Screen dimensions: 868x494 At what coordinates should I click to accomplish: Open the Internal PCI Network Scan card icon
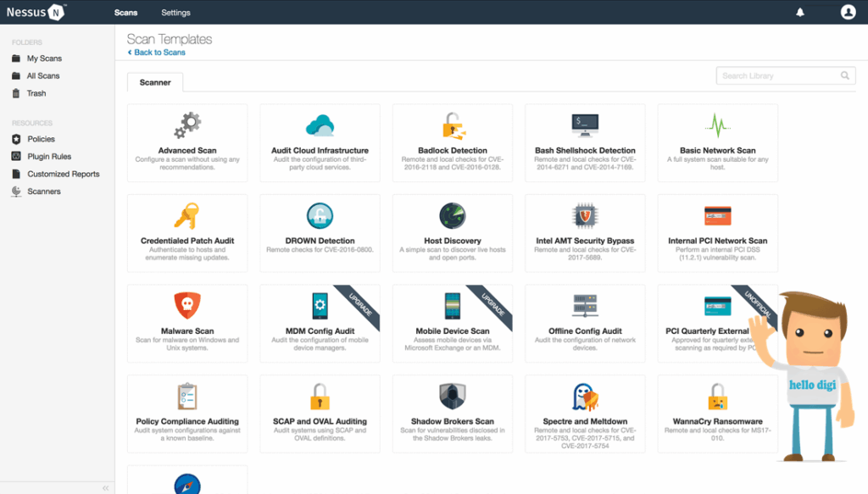[x=717, y=216]
